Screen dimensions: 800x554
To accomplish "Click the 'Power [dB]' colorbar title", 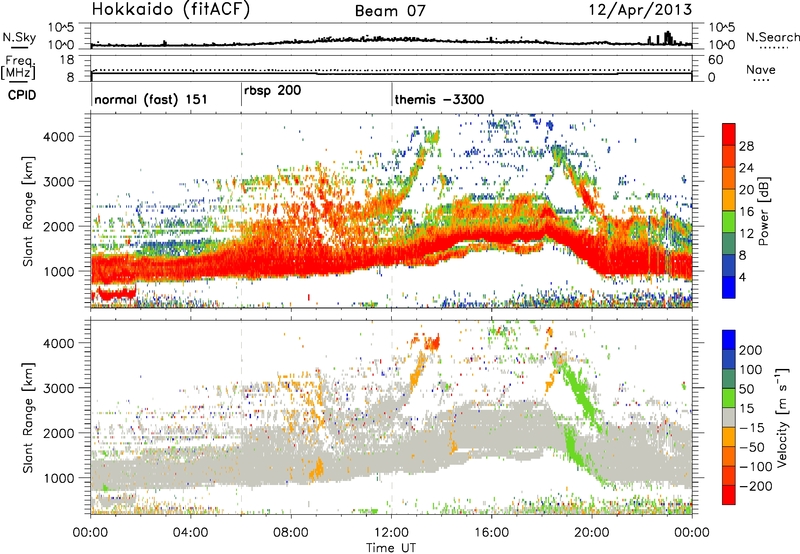I will (763, 211).
